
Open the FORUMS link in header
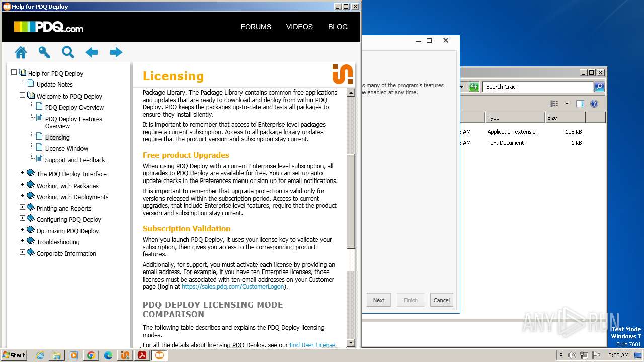click(x=256, y=27)
